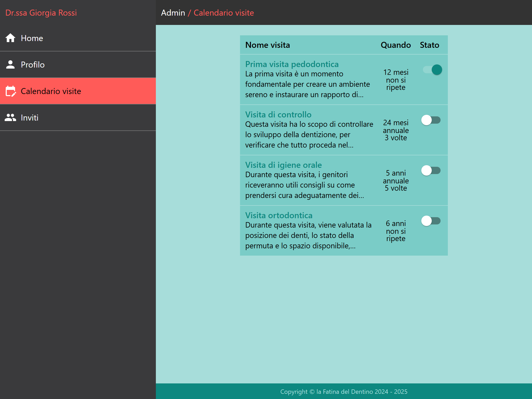The width and height of the screenshot is (532, 399).
Task: Click the Admin breadcrumb link
Action: [x=173, y=13]
